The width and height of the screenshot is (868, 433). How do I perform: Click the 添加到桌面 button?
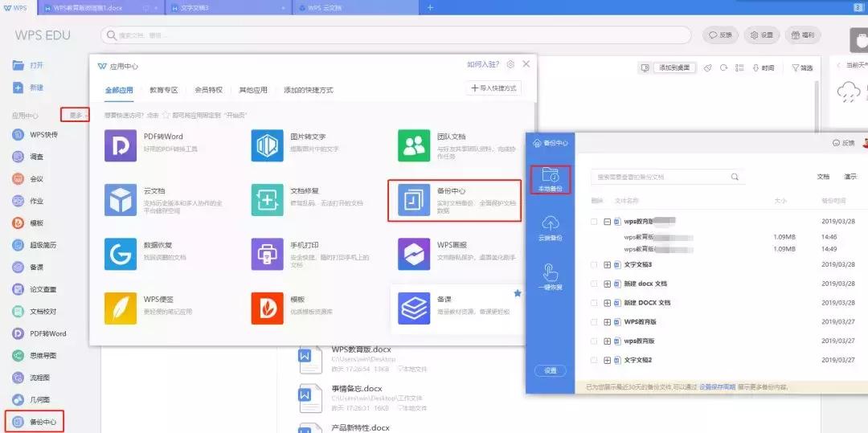[674, 67]
